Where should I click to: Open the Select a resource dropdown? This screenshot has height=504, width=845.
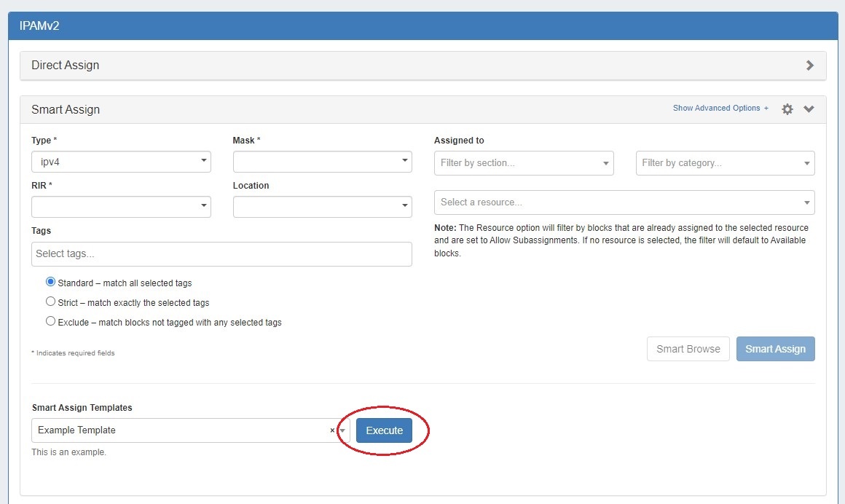pyautogui.click(x=624, y=202)
